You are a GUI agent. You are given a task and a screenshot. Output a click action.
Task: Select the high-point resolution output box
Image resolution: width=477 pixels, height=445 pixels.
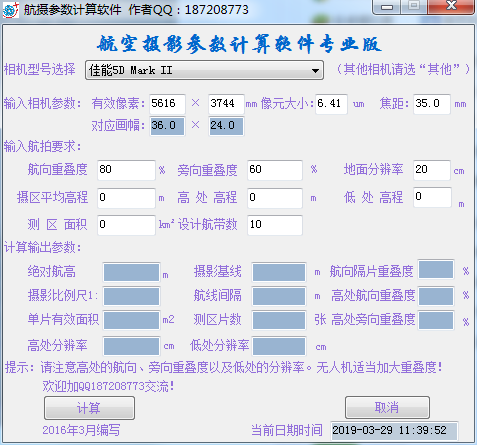131,346
